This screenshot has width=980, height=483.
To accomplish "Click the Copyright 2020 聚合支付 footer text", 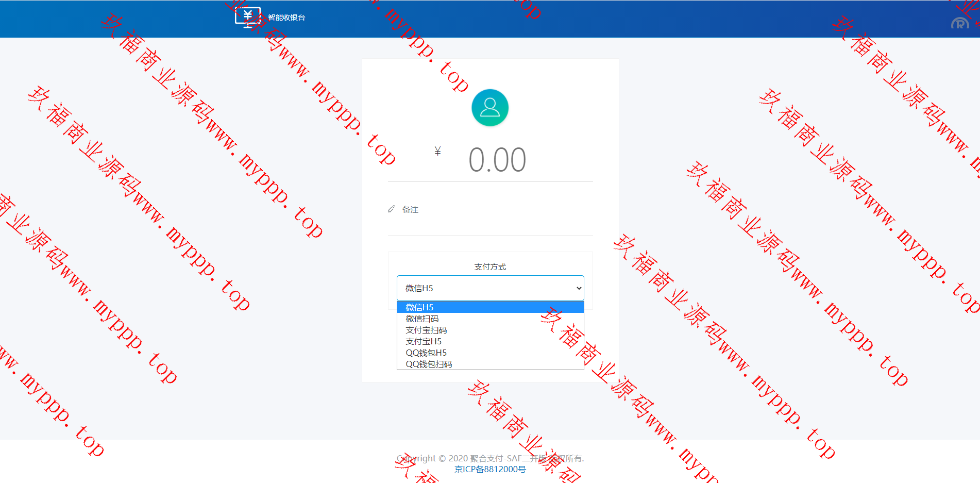I will pyautogui.click(x=490, y=458).
